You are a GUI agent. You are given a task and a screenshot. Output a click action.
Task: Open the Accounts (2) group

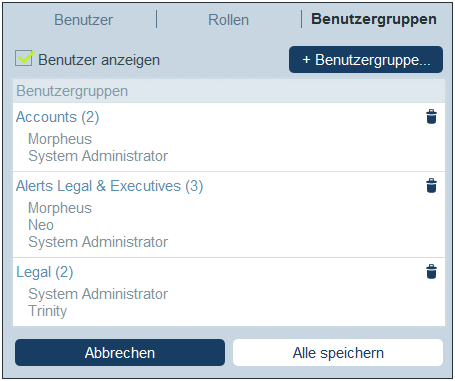[57, 117]
